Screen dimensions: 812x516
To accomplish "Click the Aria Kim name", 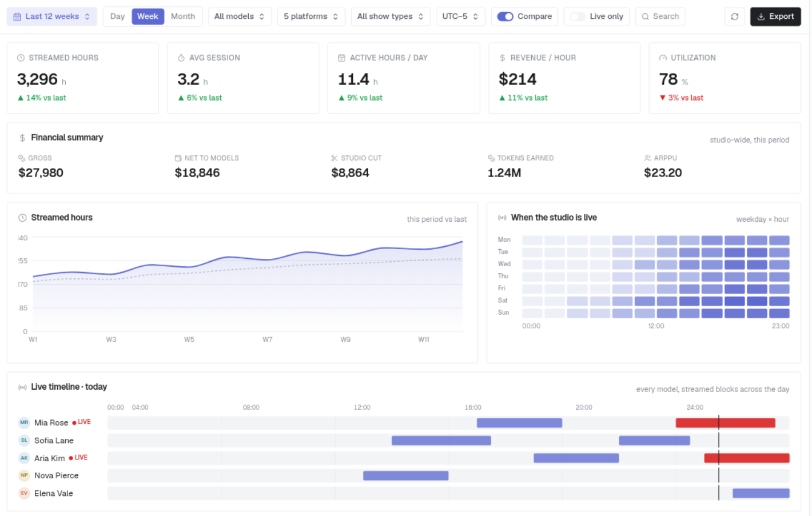I will pyautogui.click(x=50, y=458).
